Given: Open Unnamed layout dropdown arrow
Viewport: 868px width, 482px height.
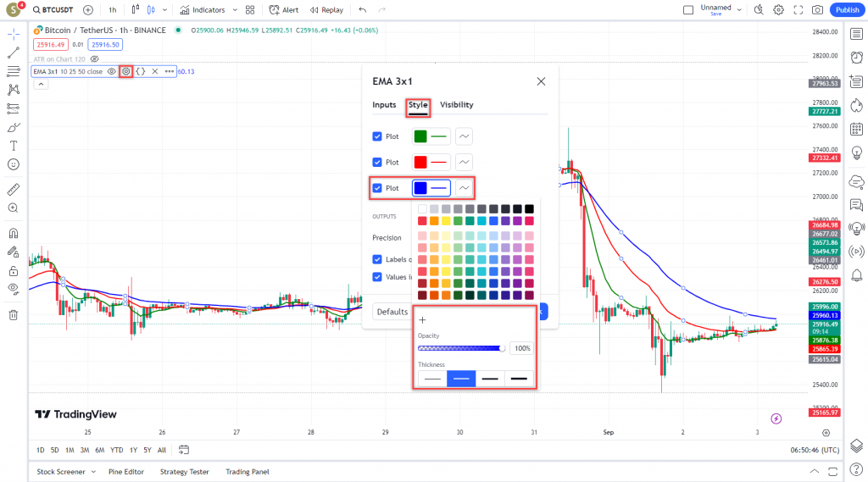Looking at the screenshot, I should point(739,10).
